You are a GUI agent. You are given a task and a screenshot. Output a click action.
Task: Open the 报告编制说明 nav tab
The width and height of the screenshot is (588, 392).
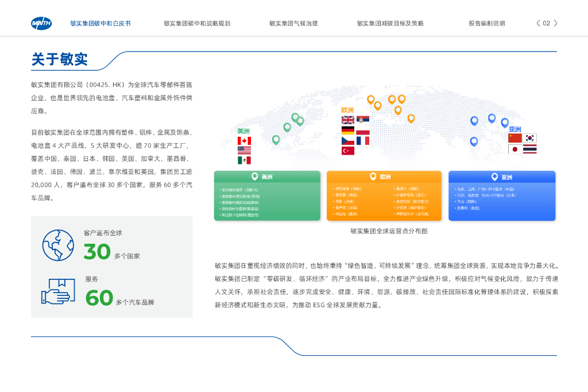pyautogui.click(x=487, y=24)
